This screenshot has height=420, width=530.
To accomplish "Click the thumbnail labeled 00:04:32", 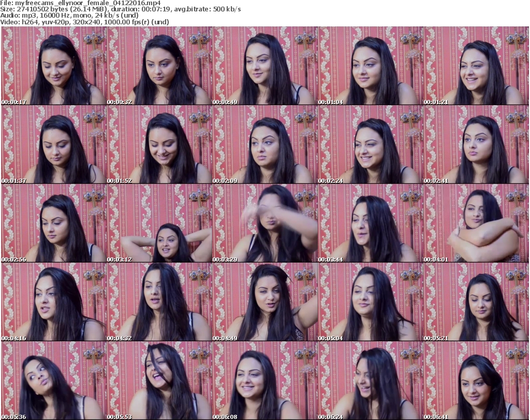I will click(x=159, y=302).
